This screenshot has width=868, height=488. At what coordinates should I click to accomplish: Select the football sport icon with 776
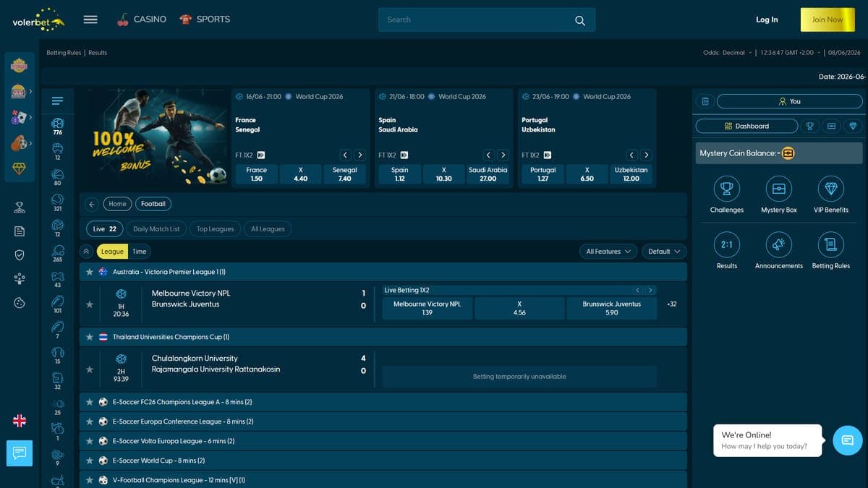(58, 127)
